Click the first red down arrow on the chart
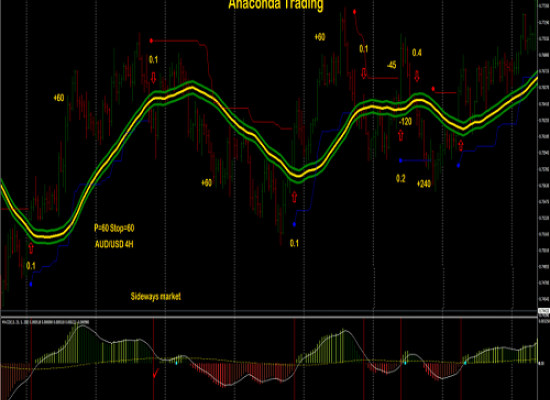550x400 pixels. pos(153,78)
